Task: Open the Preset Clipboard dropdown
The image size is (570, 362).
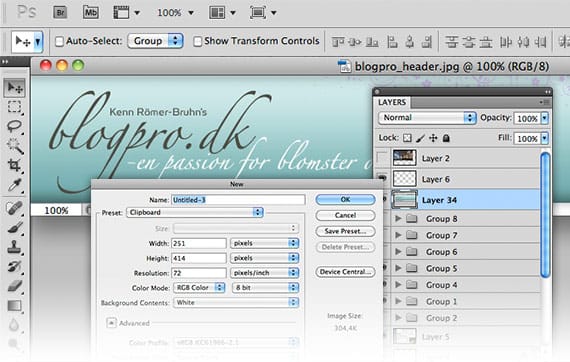Action: tap(194, 212)
